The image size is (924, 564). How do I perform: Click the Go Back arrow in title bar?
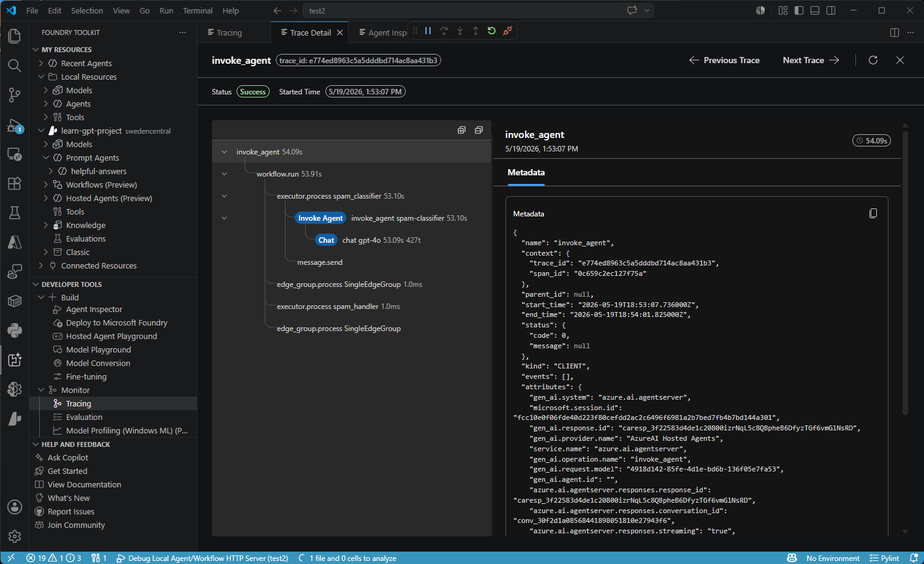point(277,10)
